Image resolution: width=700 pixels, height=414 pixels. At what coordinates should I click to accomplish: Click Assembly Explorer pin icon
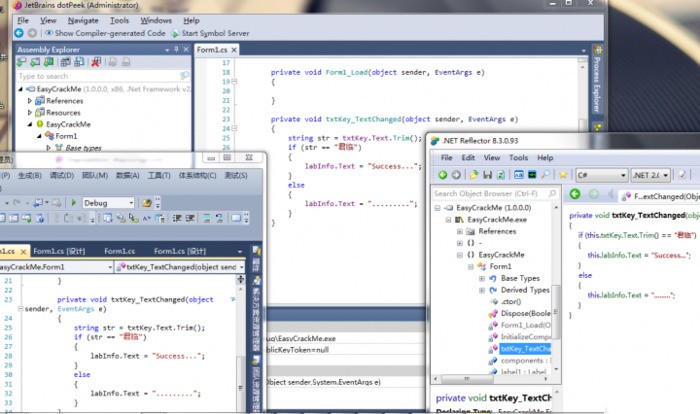[x=176, y=50]
